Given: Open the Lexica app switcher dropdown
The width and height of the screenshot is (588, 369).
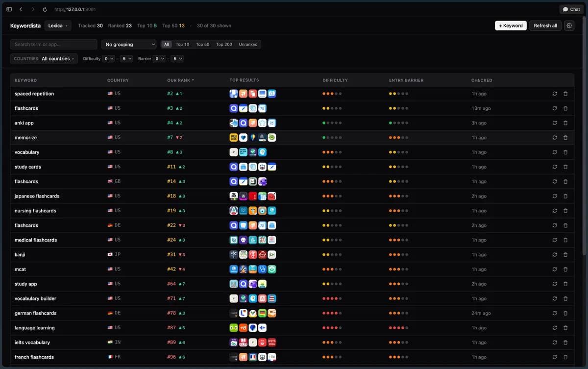Looking at the screenshot, I should coord(58,25).
